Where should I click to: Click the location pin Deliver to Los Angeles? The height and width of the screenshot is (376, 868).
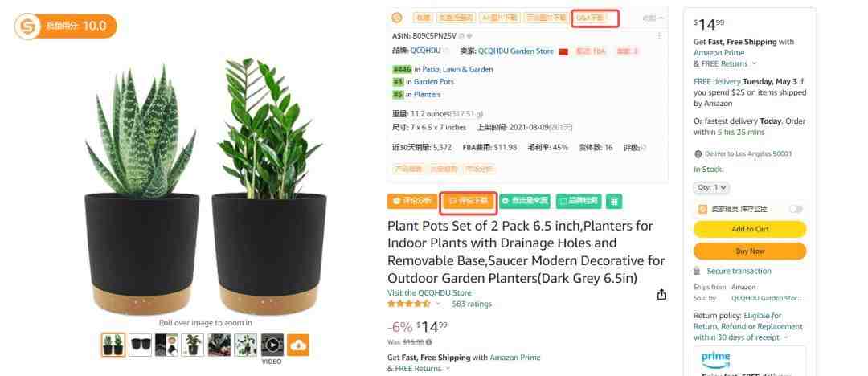pyautogui.click(x=698, y=154)
